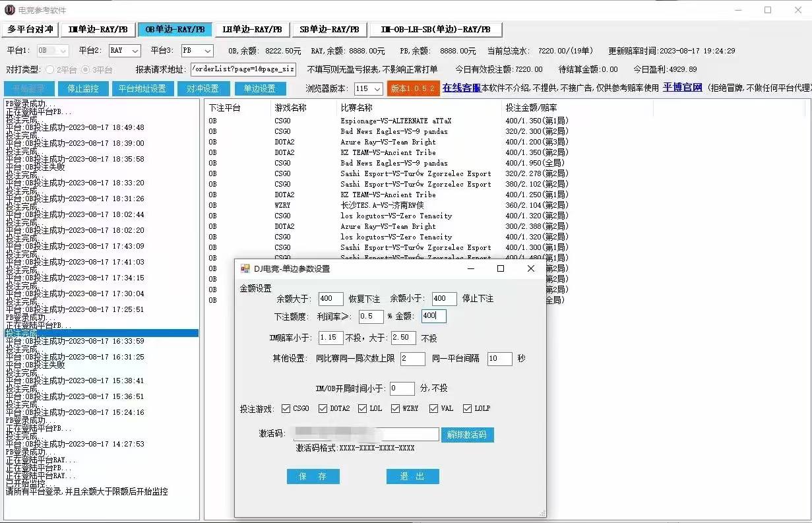Open the 在线客服 link

pyautogui.click(x=461, y=88)
